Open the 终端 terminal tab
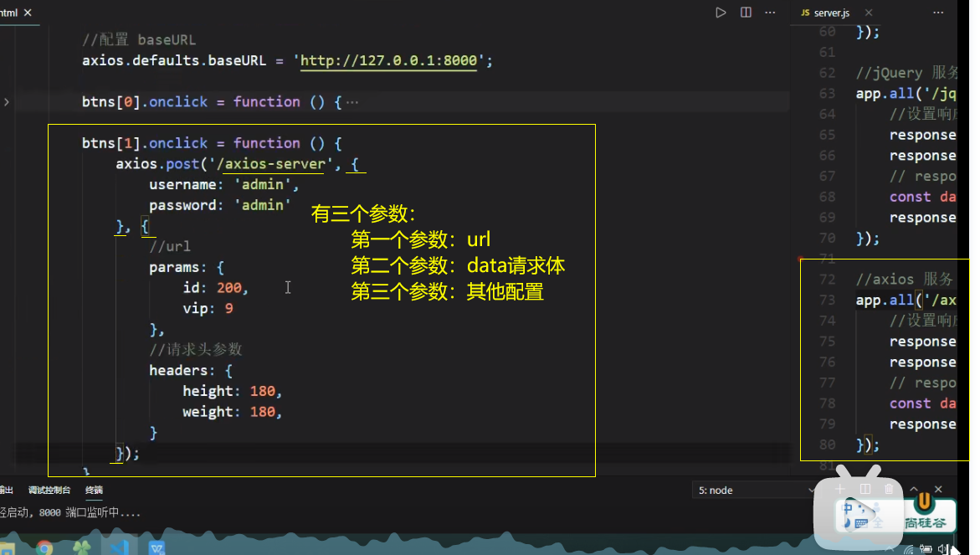Image resolution: width=980 pixels, height=555 pixels. click(x=94, y=490)
